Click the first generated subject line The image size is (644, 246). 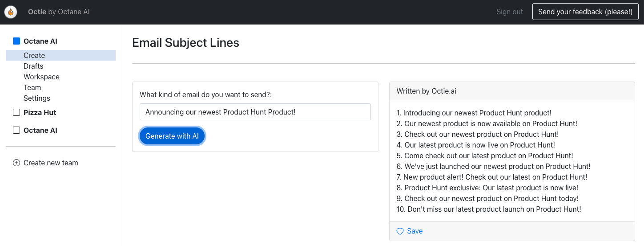(x=474, y=113)
